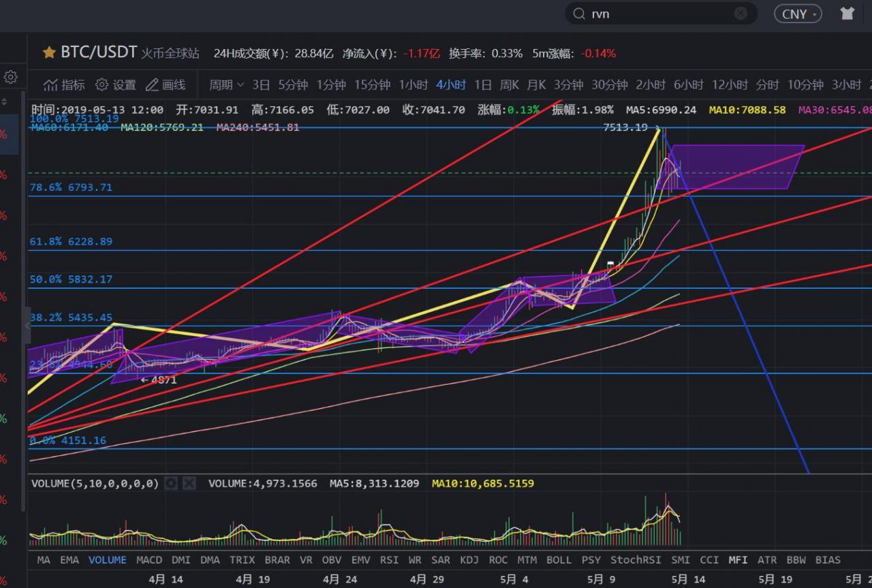Expand the 周期 period dropdown

click(226, 85)
